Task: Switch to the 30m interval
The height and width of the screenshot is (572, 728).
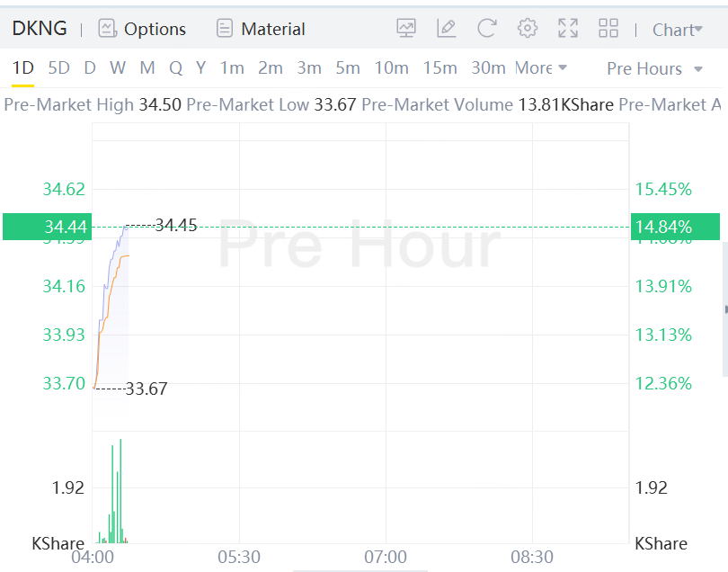Action: pos(488,68)
